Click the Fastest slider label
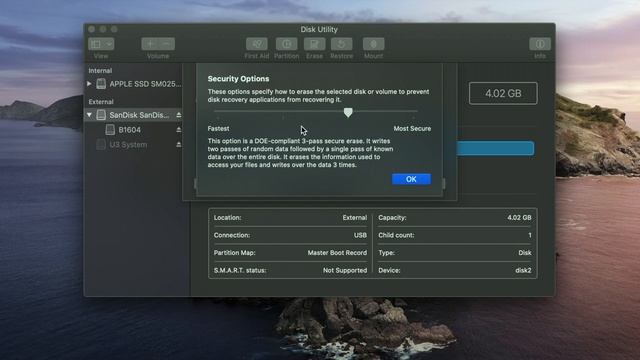Image resolution: width=640 pixels, height=360 pixels. (x=218, y=129)
